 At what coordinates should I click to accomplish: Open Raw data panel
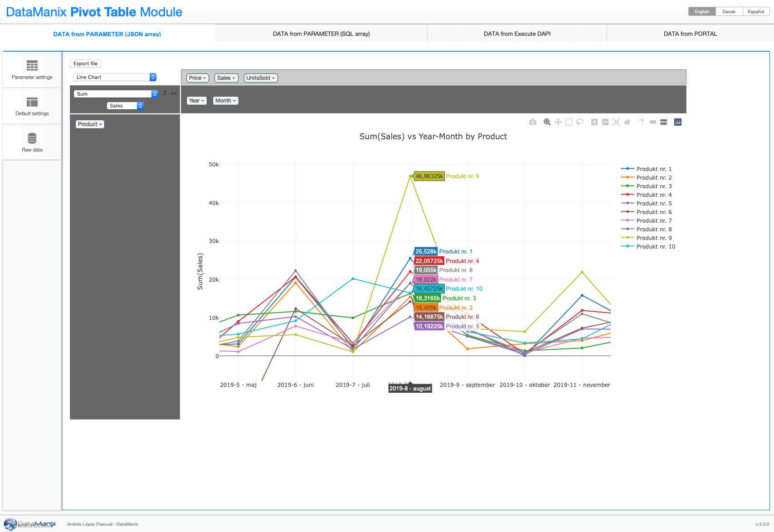32,142
